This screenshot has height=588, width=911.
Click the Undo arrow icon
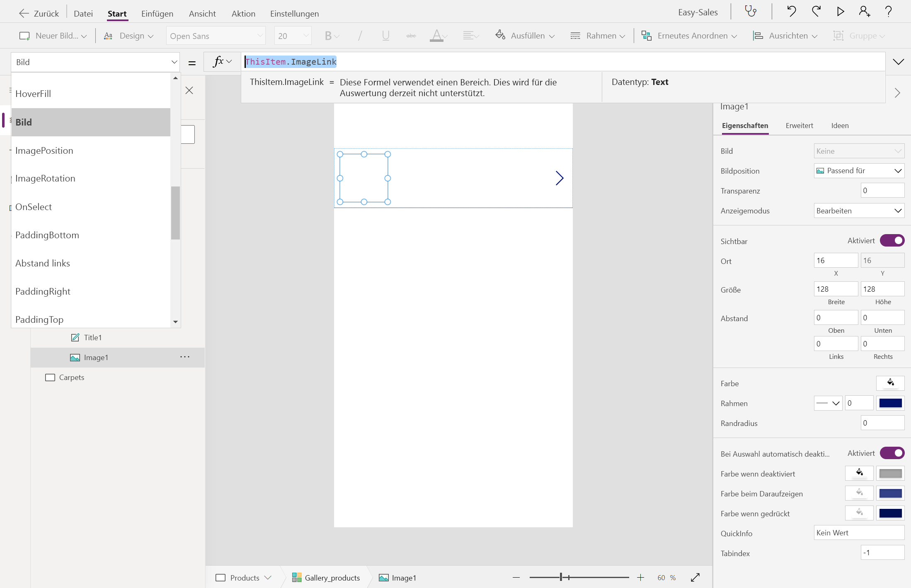pyautogui.click(x=792, y=12)
